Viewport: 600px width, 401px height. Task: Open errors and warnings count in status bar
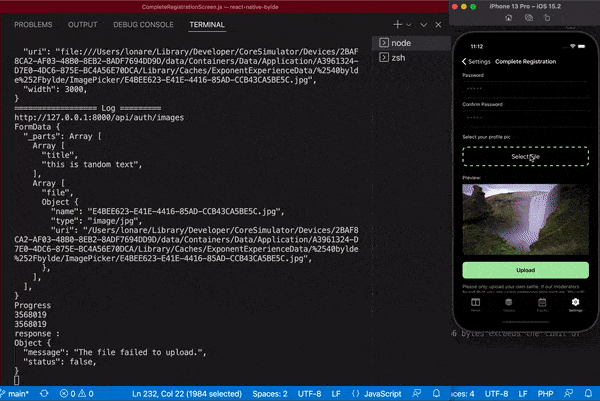pos(77,393)
